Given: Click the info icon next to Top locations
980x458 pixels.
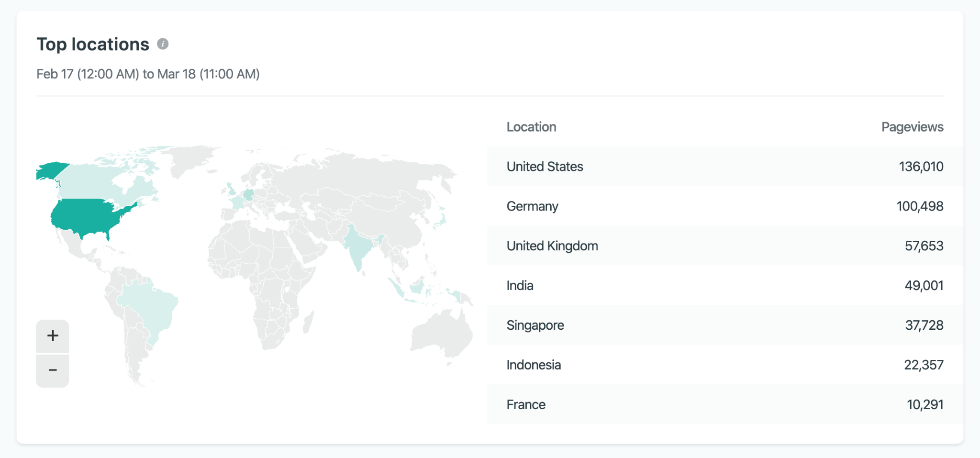Looking at the screenshot, I should coord(163,44).
